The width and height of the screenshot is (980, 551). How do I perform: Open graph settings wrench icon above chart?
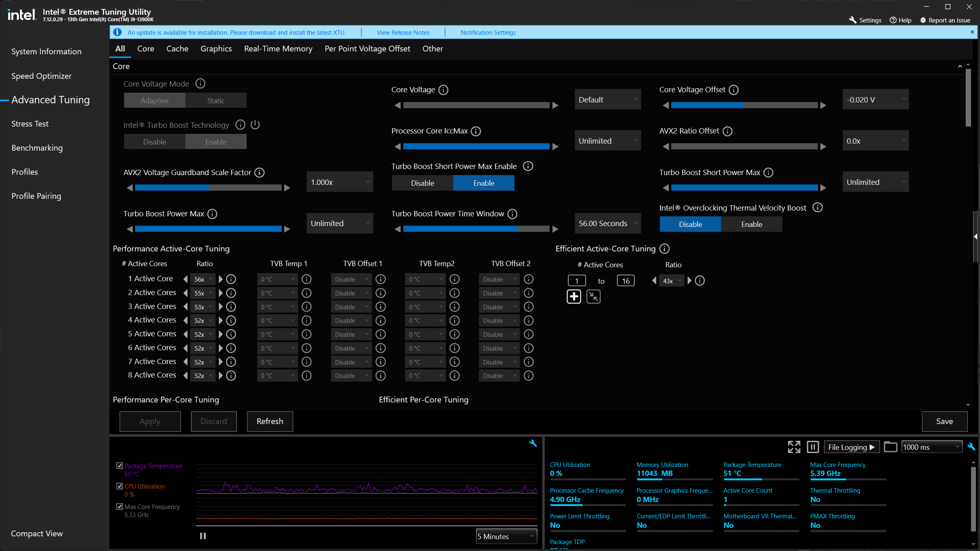[533, 443]
